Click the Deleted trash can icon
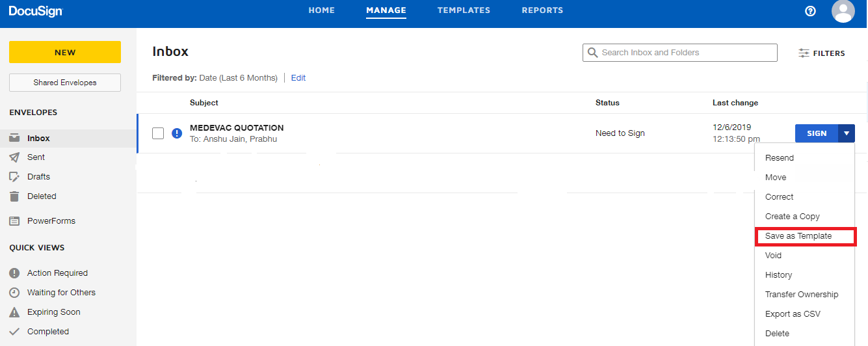The image size is (868, 346). pyautogui.click(x=14, y=196)
